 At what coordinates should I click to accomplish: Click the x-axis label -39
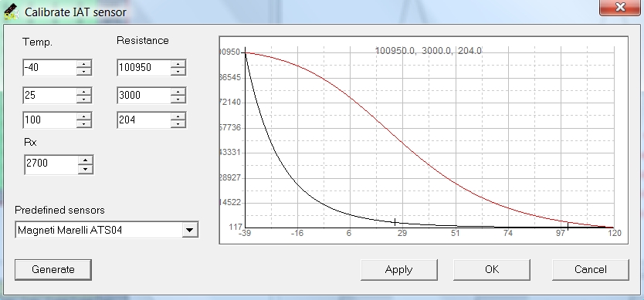click(x=245, y=233)
